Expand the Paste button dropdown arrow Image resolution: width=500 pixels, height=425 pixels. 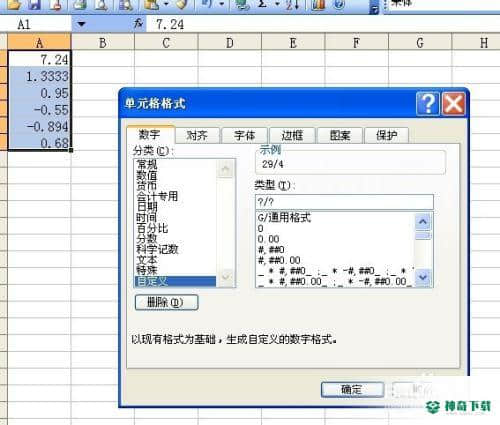166,4
